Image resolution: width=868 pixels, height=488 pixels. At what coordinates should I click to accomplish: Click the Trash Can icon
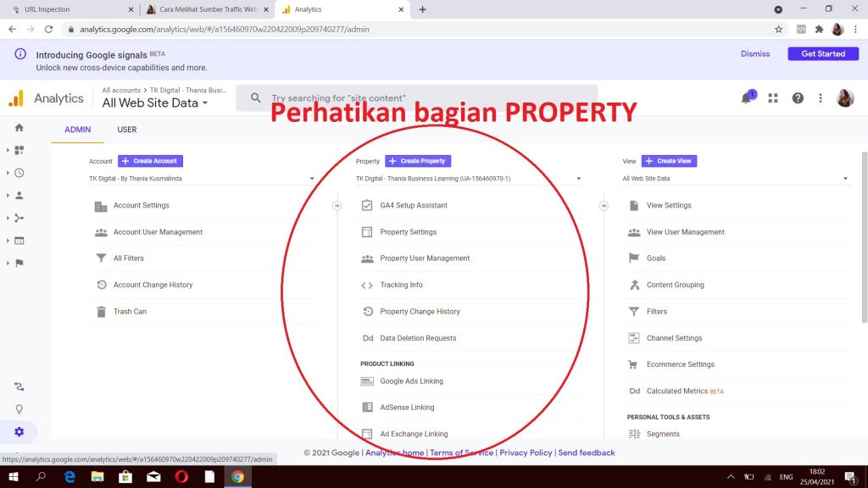101,312
